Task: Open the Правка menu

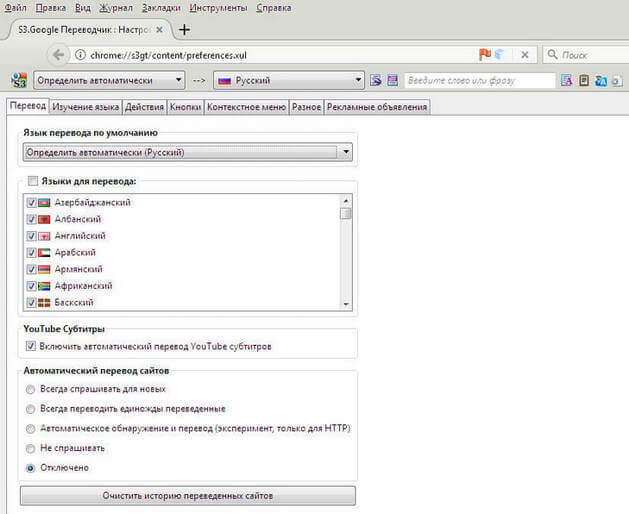Action: 51,8
